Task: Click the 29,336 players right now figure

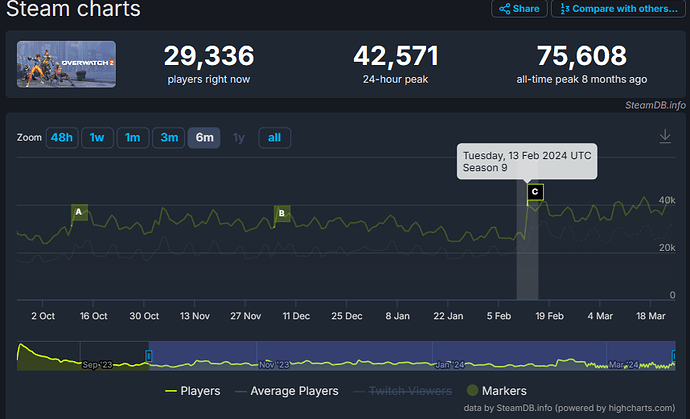Action: click(x=209, y=56)
